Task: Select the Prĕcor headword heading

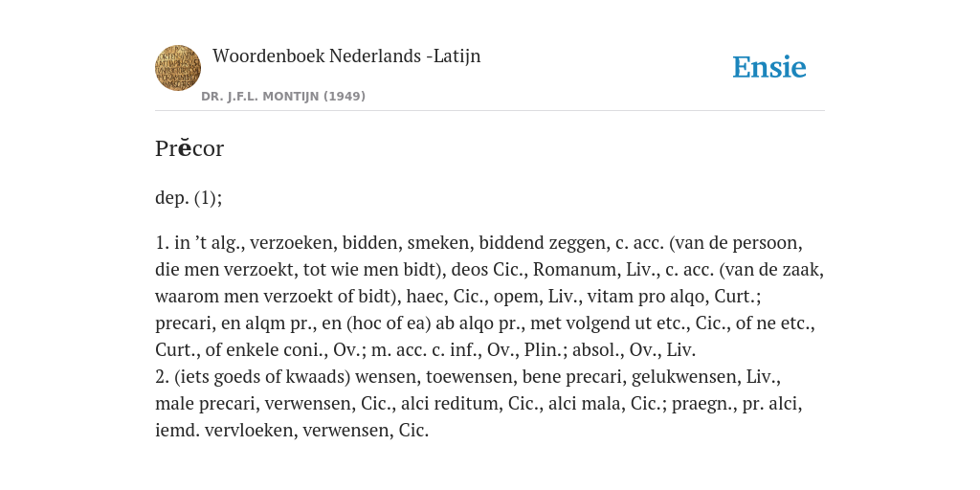Action: 189,148
